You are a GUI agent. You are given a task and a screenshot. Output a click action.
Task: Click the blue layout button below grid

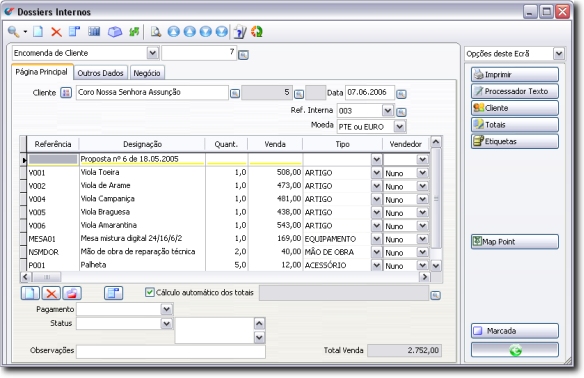pos(114,293)
